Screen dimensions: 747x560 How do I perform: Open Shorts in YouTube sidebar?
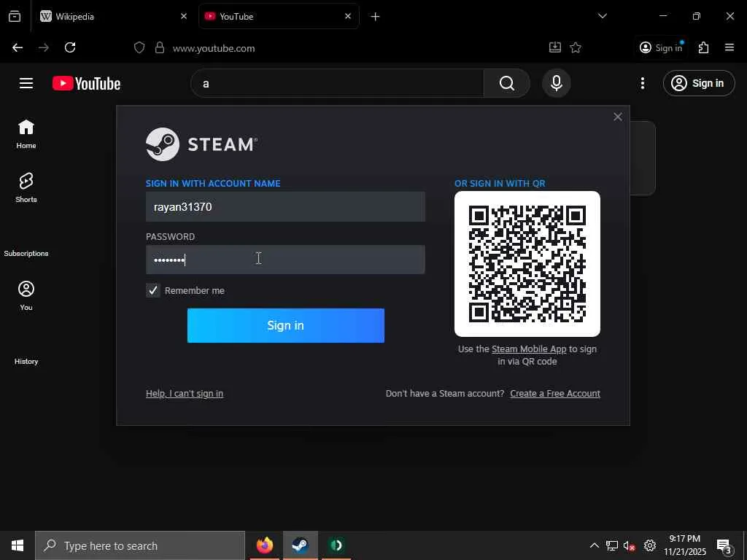(x=26, y=187)
